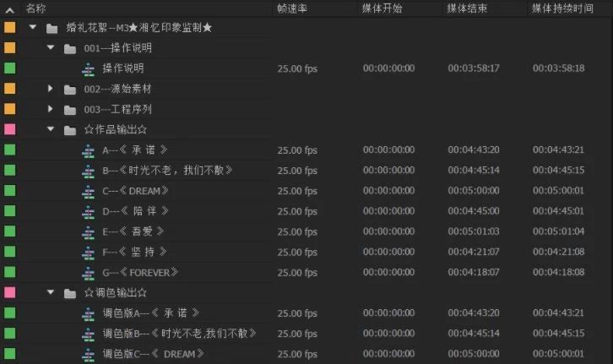Select the E---《吾爱》 sequence name
Image resolution: width=613 pixels, height=364 pixels.
pyautogui.click(x=133, y=231)
